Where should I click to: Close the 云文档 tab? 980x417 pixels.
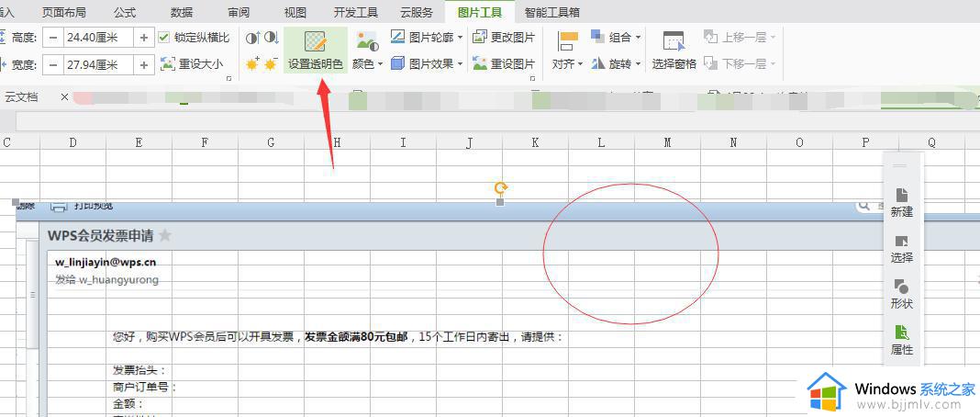(x=64, y=97)
